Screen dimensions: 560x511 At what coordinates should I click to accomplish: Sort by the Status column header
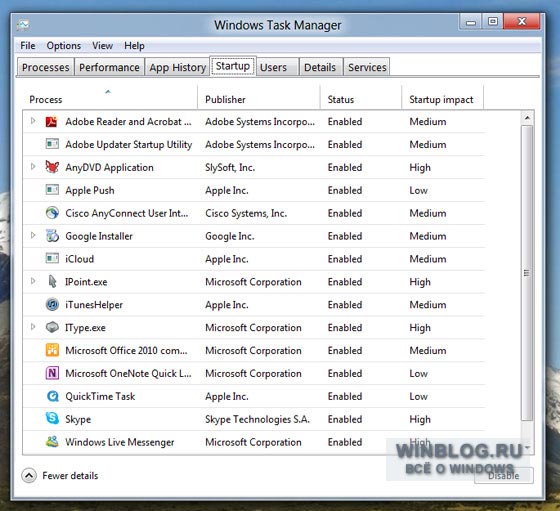click(x=361, y=97)
